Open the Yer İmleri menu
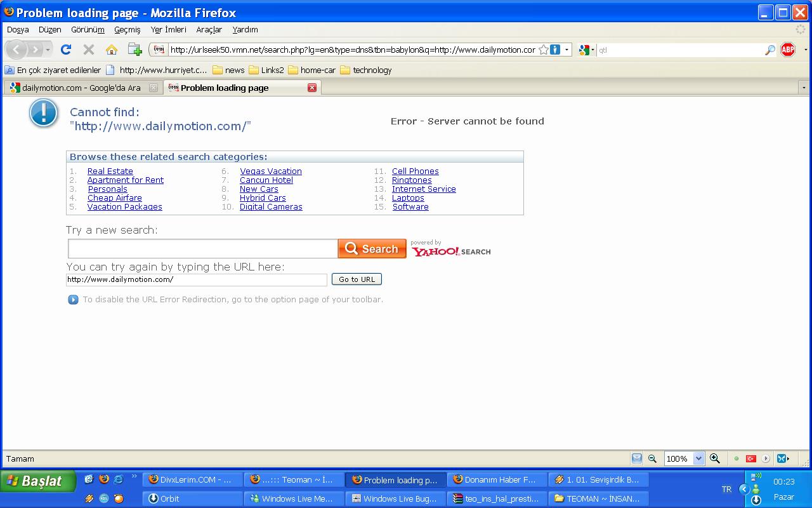 click(169, 29)
